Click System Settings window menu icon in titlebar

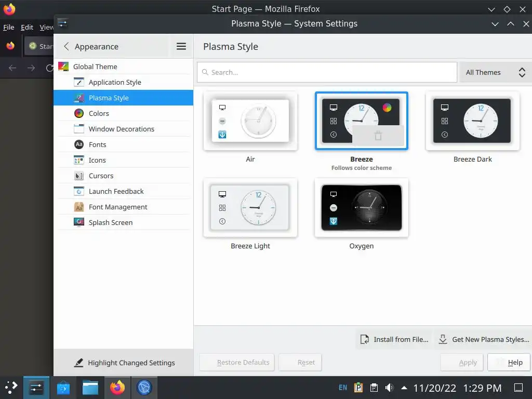coord(63,23)
